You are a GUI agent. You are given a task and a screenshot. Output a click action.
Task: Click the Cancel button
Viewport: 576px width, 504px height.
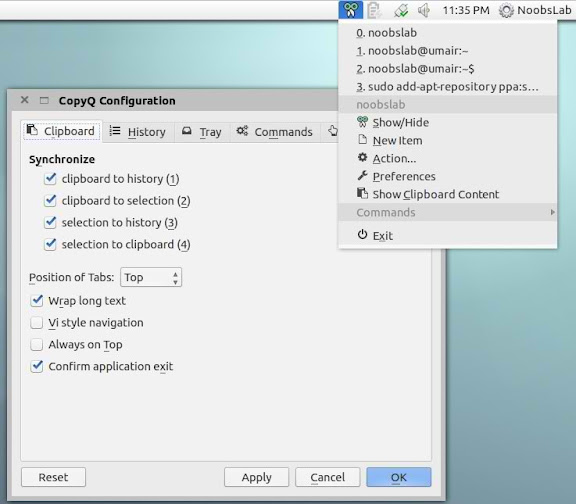click(x=328, y=477)
